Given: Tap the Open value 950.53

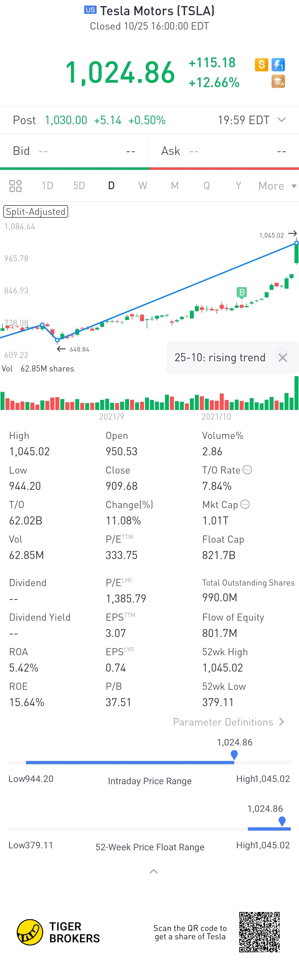Looking at the screenshot, I should tap(122, 452).
